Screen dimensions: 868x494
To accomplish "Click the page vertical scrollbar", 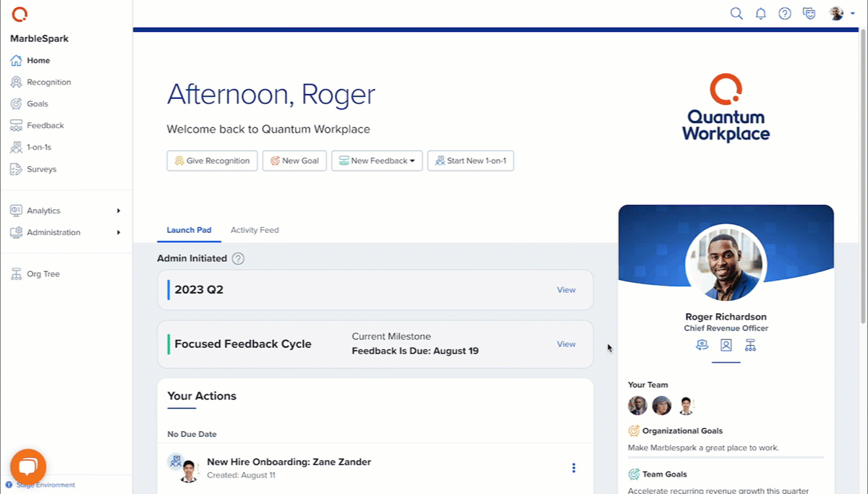I will click(x=863, y=181).
